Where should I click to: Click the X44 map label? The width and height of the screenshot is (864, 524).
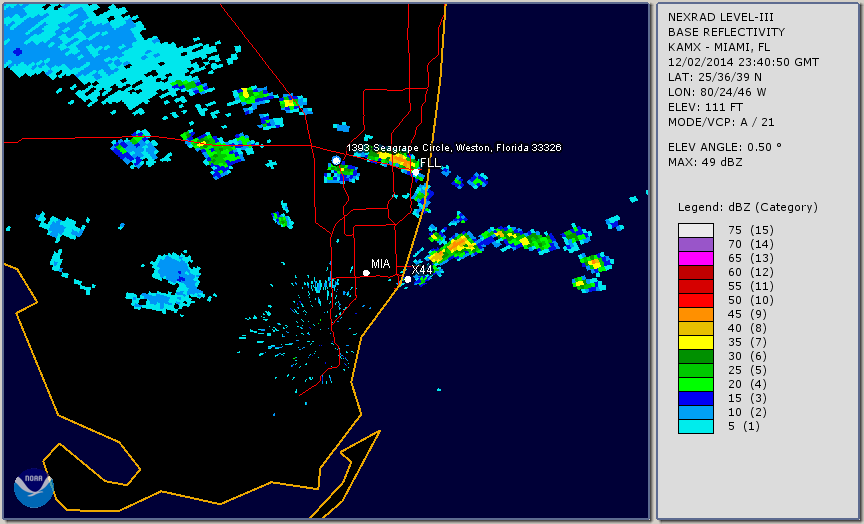(x=422, y=270)
